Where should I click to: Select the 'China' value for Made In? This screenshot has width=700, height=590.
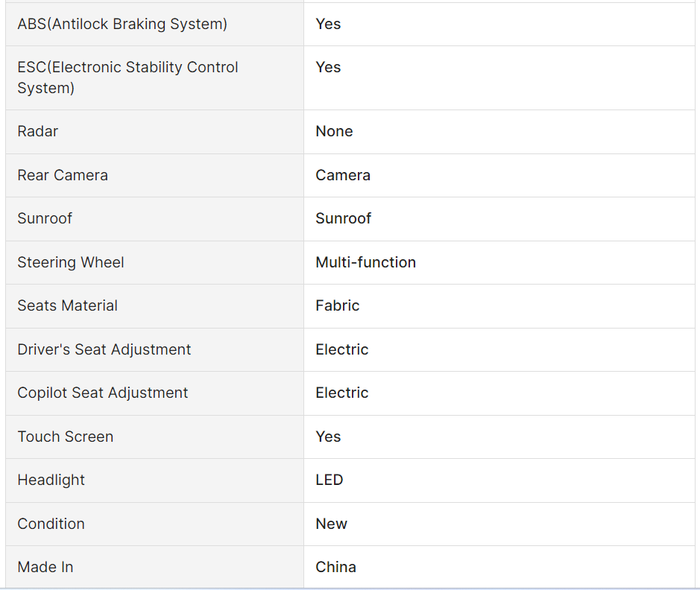click(335, 567)
